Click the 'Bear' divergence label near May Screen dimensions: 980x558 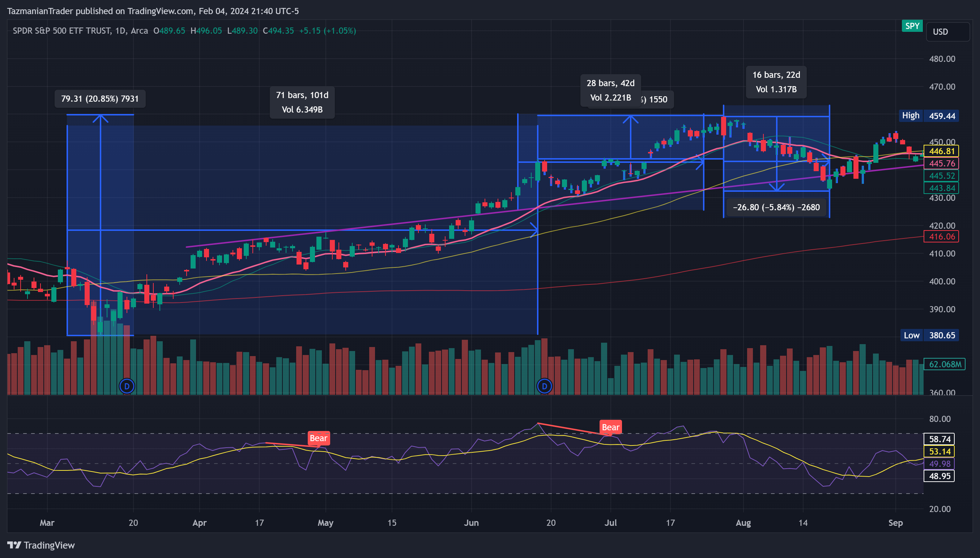click(x=318, y=438)
